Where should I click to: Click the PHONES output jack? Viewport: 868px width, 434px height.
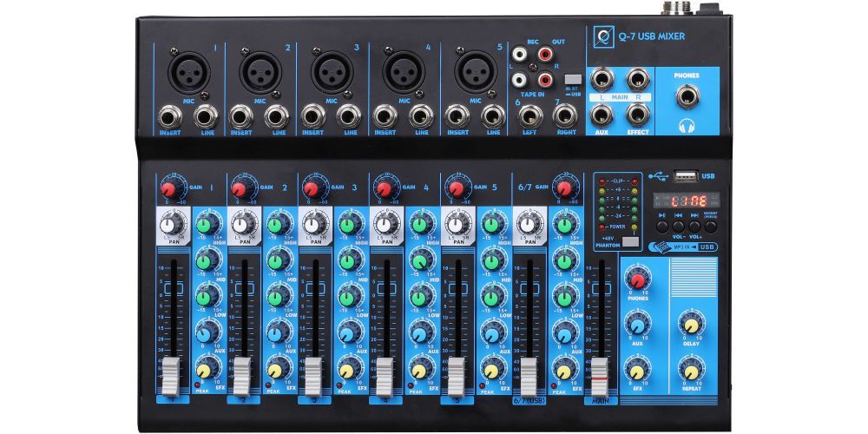[x=687, y=97]
